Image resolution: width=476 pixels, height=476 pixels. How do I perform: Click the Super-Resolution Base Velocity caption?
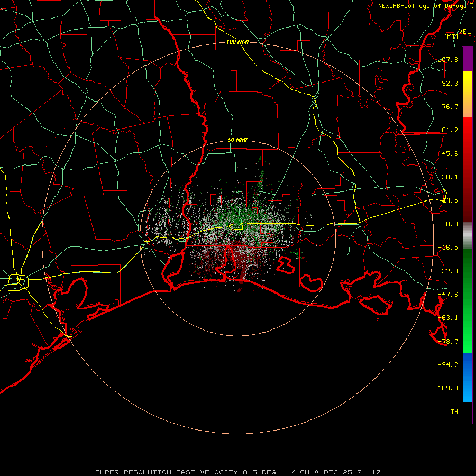tap(237, 472)
